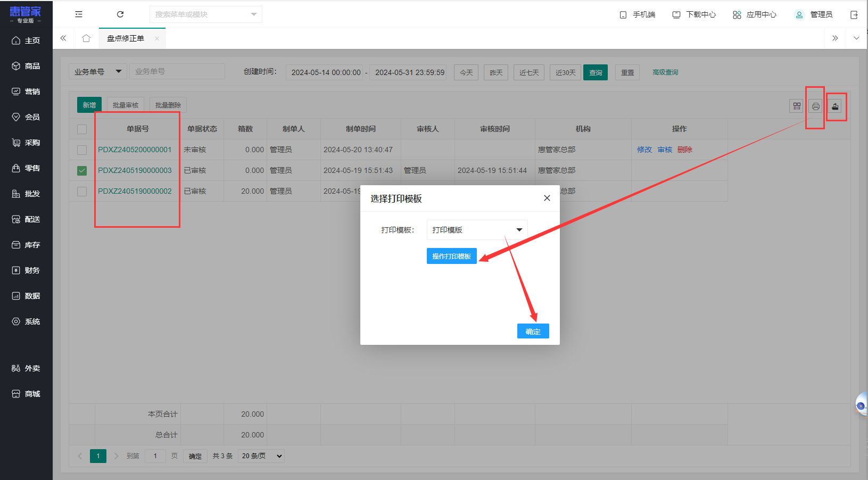The width and height of the screenshot is (868, 480).
Task: Open document PDXZ2405200000001
Action: [x=135, y=150]
